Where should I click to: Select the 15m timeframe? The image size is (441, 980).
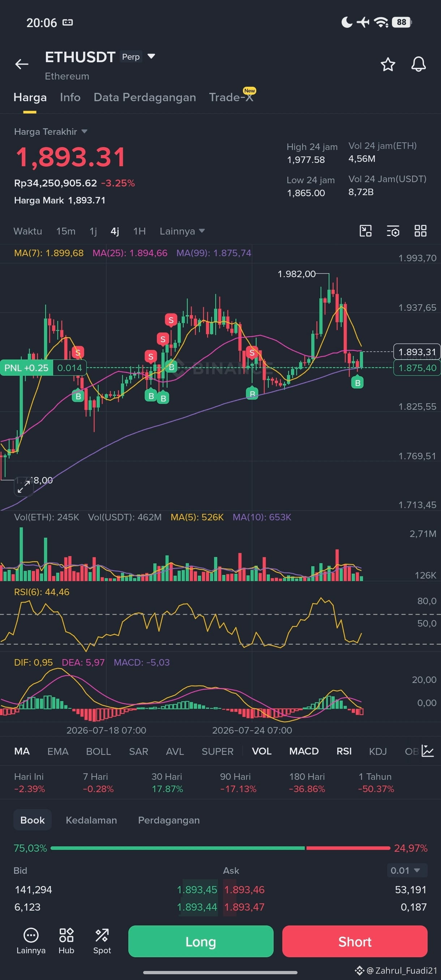66,231
